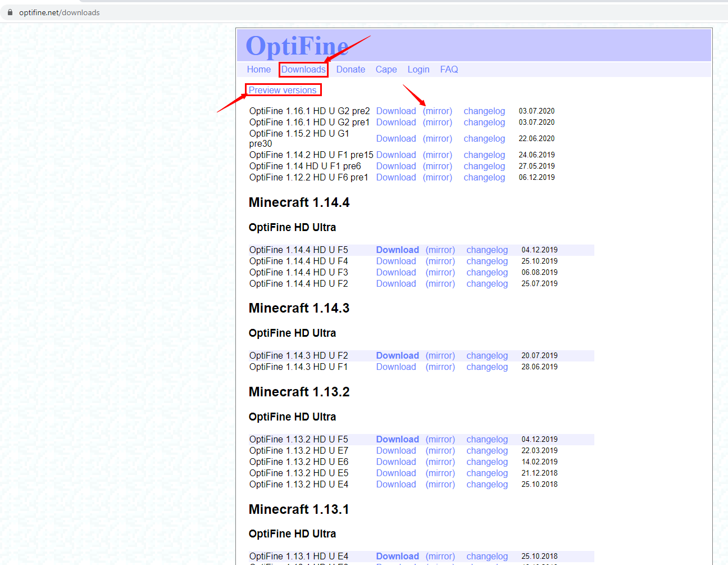728x565 pixels.
Task: Open mirror for 1.14.2 F1 pre15
Action: tap(438, 155)
